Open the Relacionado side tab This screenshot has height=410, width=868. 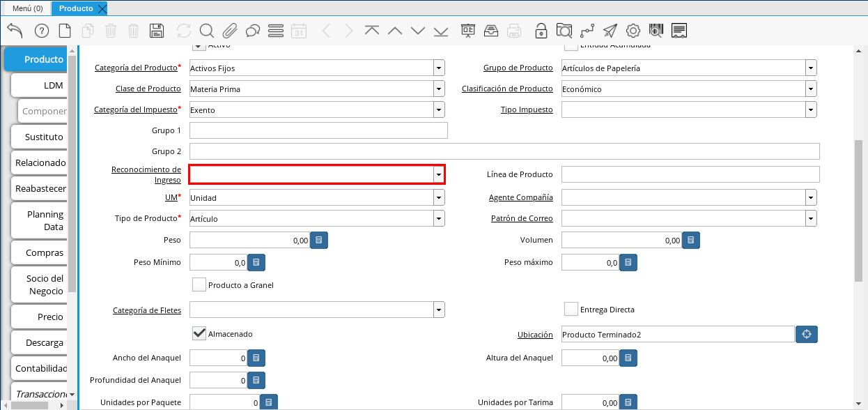(x=40, y=162)
